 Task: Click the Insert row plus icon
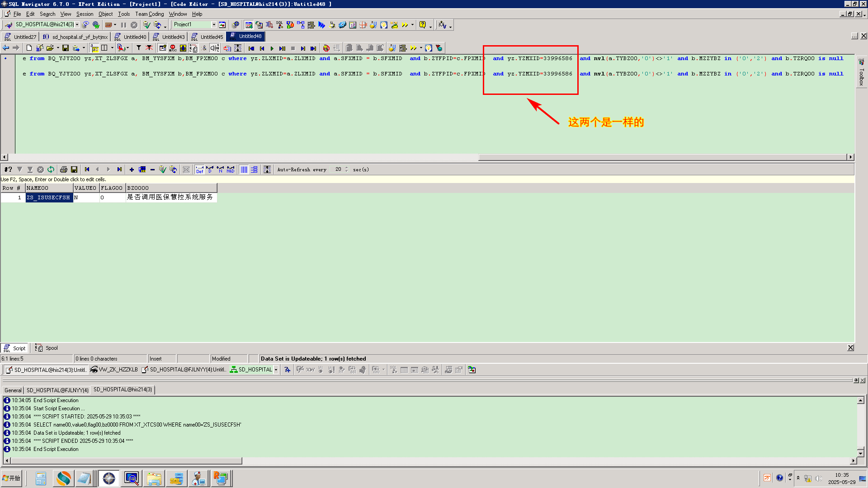[x=132, y=170]
